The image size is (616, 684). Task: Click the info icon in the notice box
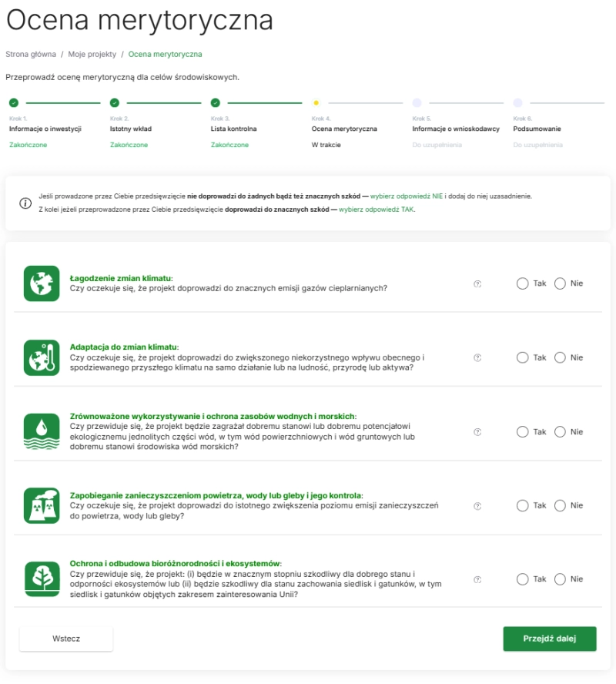pyautogui.click(x=25, y=203)
